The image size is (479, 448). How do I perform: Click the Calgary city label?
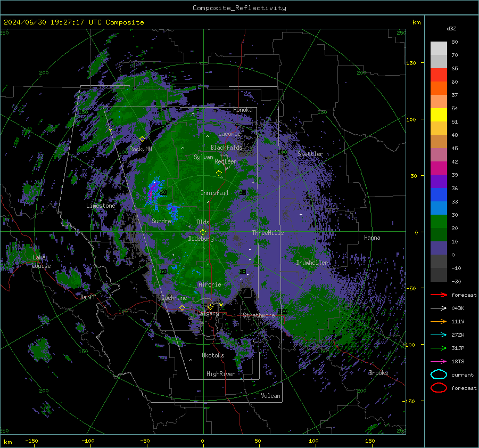[208, 313]
